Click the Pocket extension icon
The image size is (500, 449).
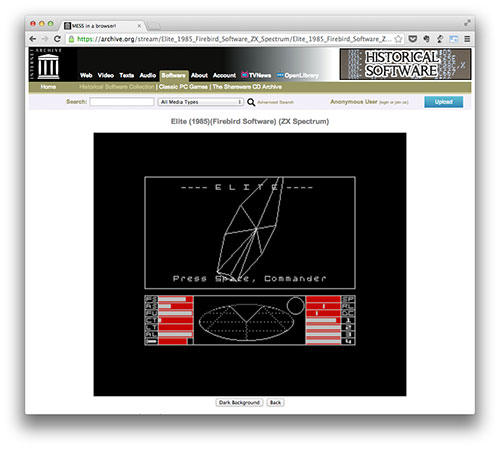(413, 39)
